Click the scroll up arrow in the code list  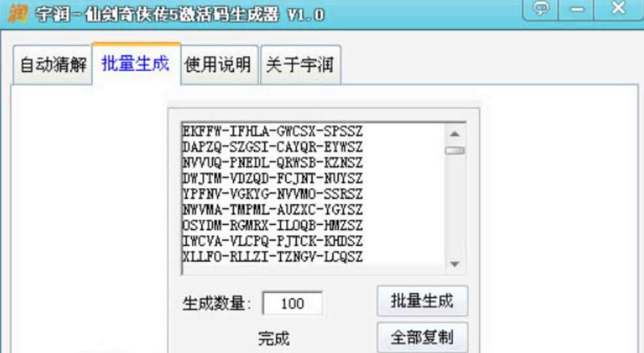[455, 134]
